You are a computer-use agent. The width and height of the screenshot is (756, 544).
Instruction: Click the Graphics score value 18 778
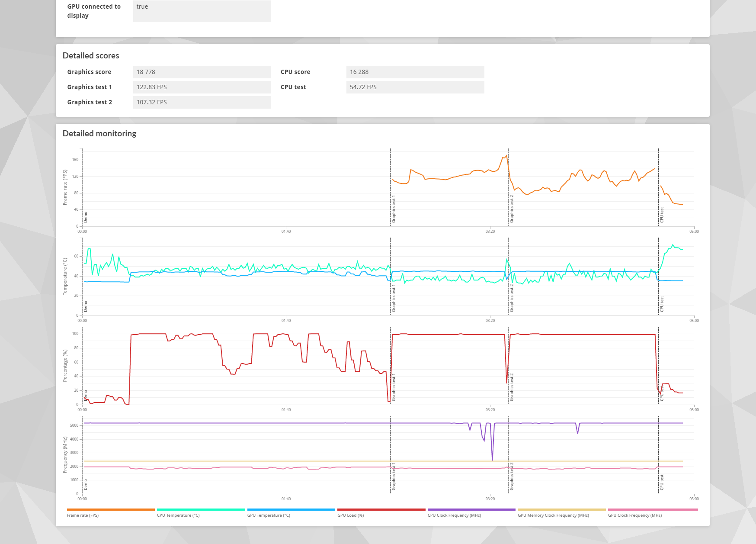click(x=202, y=72)
